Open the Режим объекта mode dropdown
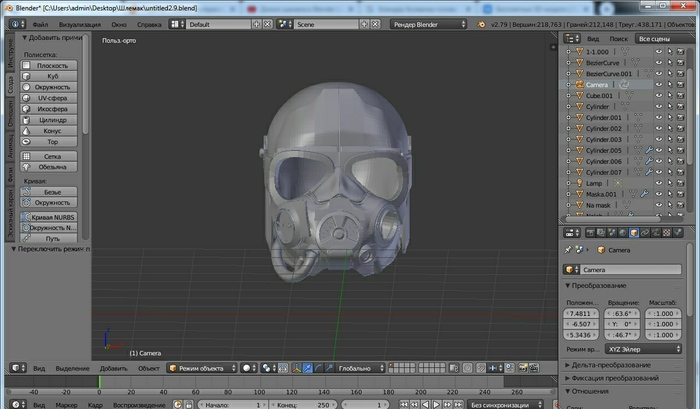Viewport: 700px width, 409px height. tap(203, 367)
